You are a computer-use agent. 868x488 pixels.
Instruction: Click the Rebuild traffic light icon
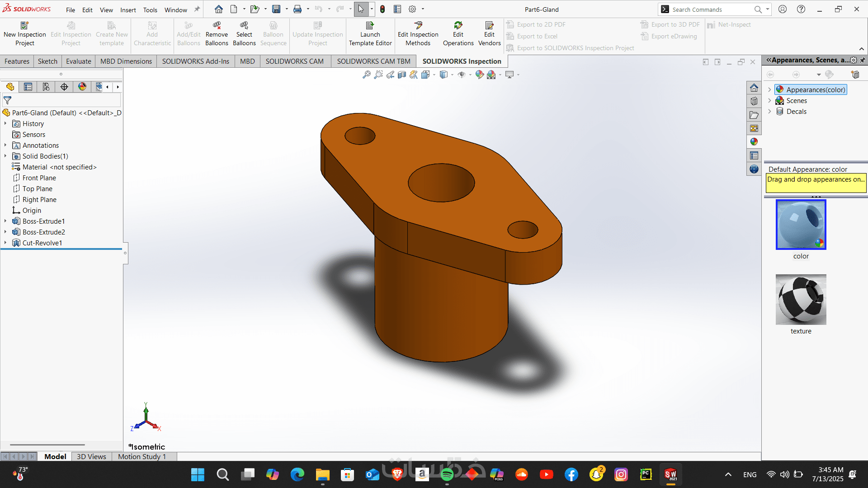(x=382, y=9)
